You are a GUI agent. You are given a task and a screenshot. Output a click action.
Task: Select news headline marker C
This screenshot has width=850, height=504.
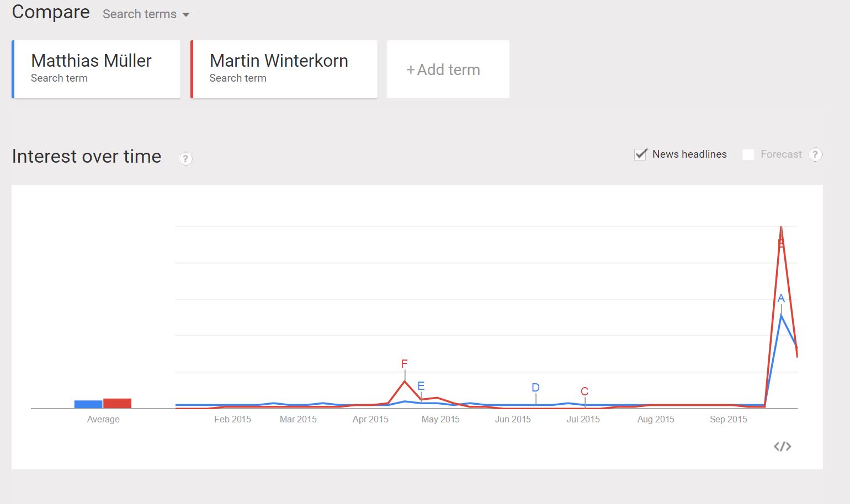pyautogui.click(x=585, y=392)
